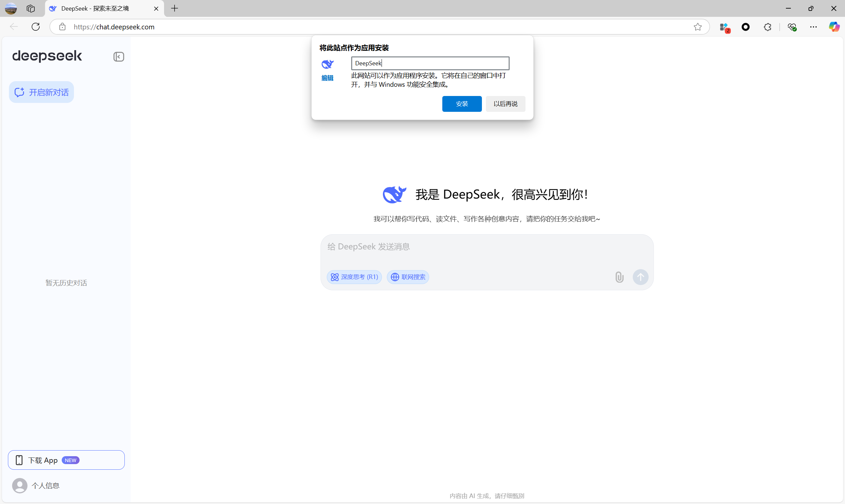The height and width of the screenshot is (504, 845).
Task: Open a new tab with plus button
Action: pyautogui.click(x=175, y=9)
